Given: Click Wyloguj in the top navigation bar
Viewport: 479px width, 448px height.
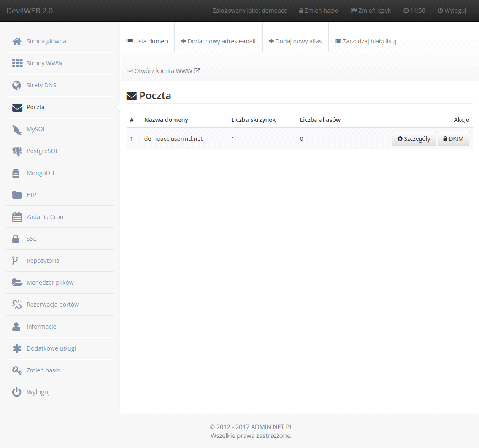Looking at the screenshot, I should click(452, 11).
